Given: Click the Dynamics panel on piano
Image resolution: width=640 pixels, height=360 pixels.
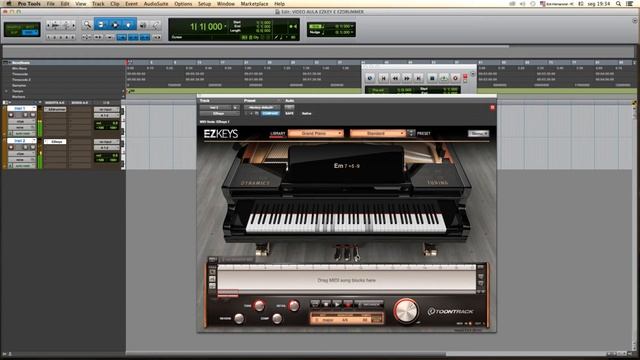Looking at the screenshot, I should point(255,183).
